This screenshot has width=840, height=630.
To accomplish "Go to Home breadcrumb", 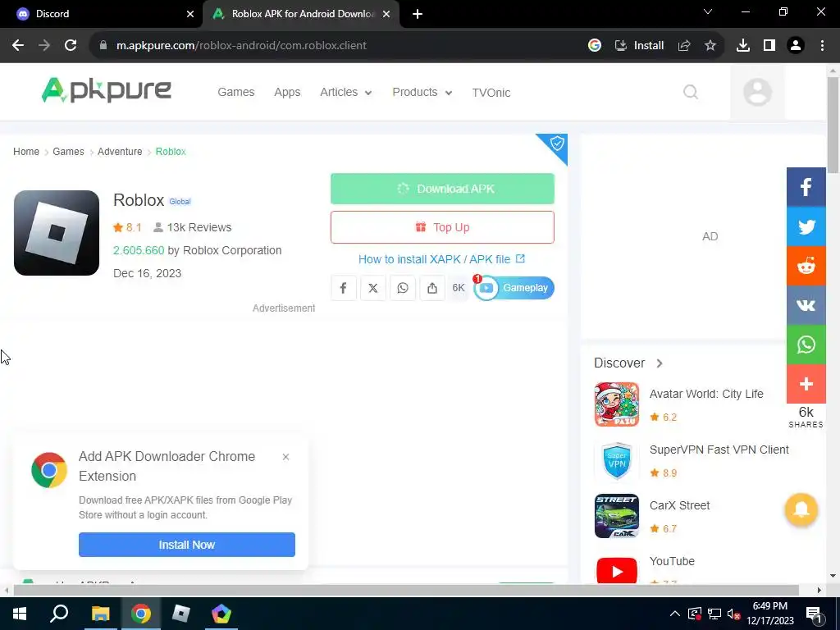I will (x=26, y=152).
